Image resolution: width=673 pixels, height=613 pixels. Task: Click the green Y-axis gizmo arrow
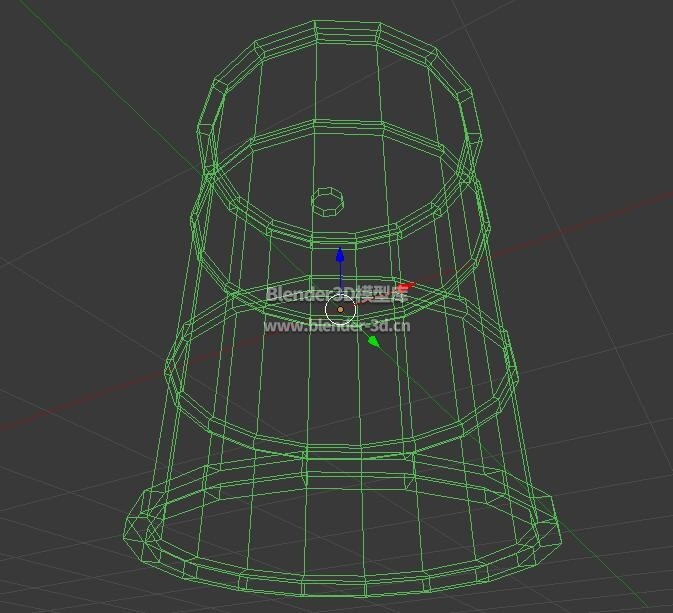point(373,341)
